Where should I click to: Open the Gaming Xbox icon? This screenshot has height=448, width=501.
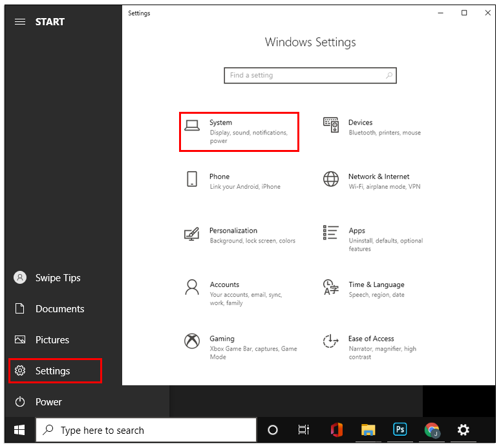coord(192,341)
